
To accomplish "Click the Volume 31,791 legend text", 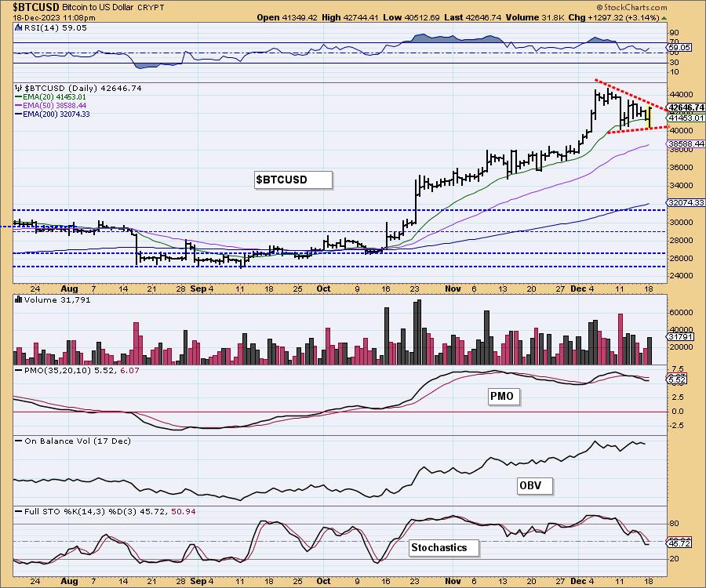I will [57, 299].
